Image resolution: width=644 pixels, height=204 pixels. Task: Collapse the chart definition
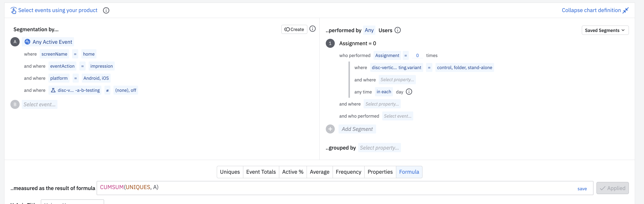[595, 10]
